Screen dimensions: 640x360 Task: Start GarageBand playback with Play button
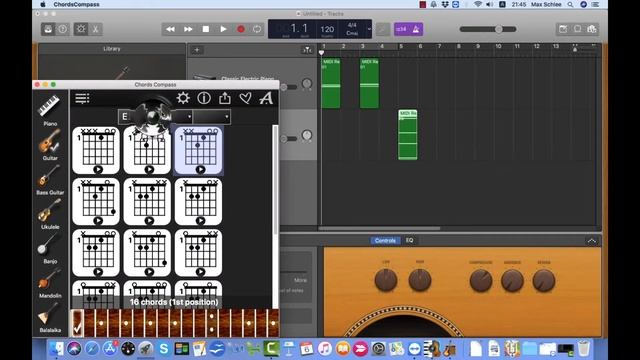click(223, 29)
